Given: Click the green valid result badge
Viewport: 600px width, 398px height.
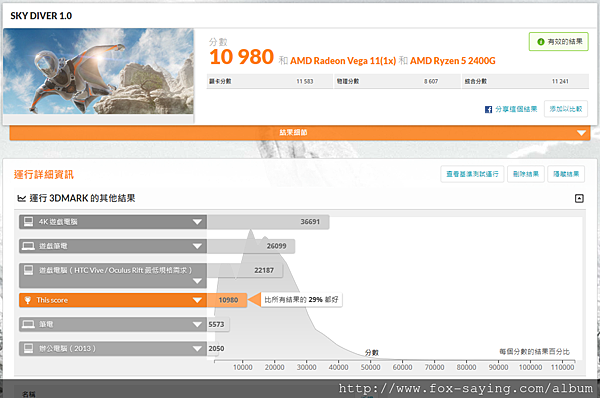Looking at the screenshot, I should click(x=558, y=42).
